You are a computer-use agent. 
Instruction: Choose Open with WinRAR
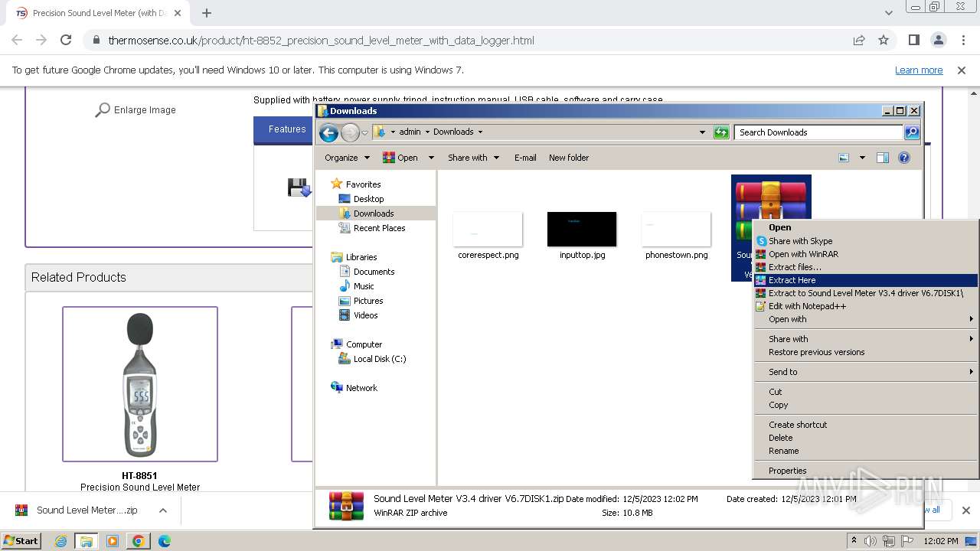[865, 254]
